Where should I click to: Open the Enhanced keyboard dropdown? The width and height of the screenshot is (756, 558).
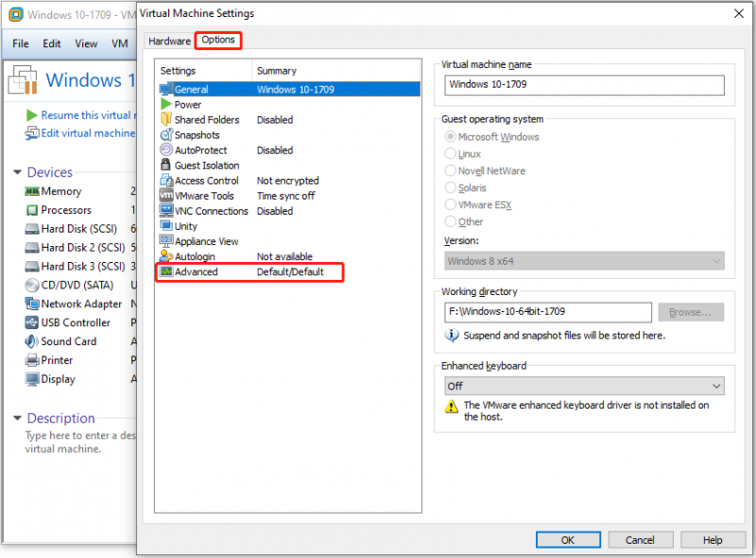coord(584,386)
